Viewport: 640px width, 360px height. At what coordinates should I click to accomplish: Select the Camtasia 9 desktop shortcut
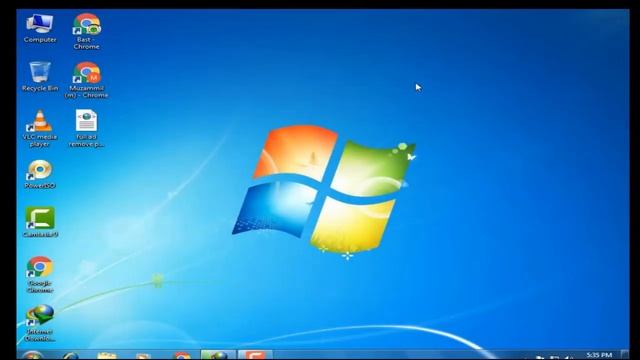tap(40, 222)
